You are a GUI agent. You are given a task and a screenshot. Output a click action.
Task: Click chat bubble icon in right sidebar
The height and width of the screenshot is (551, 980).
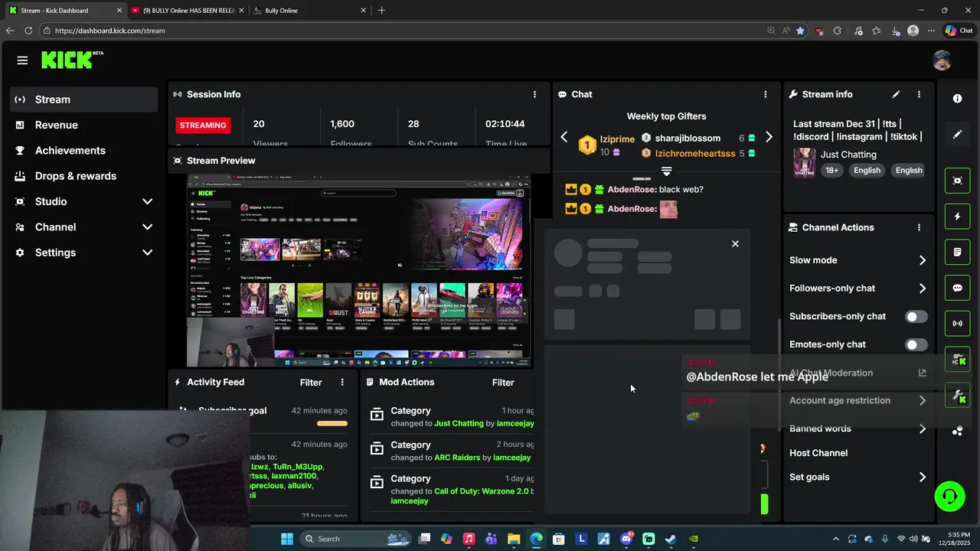tap(957, 288)
